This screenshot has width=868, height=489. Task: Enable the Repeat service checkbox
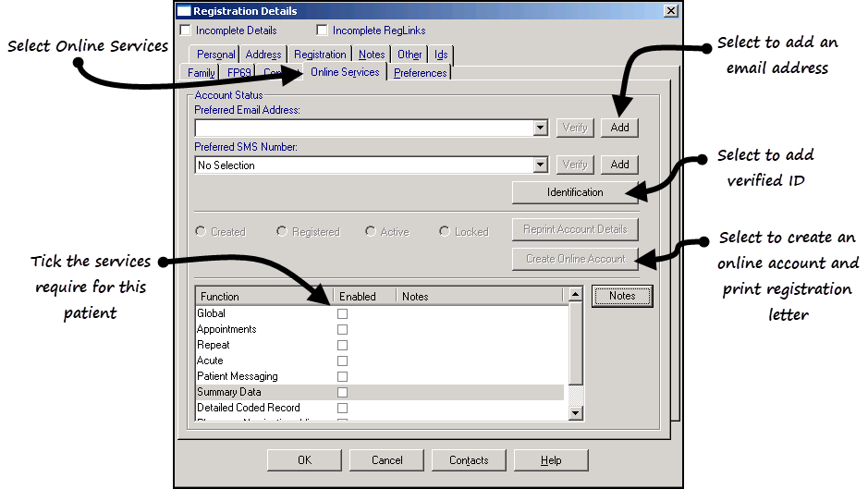click(x=343, y=345)
